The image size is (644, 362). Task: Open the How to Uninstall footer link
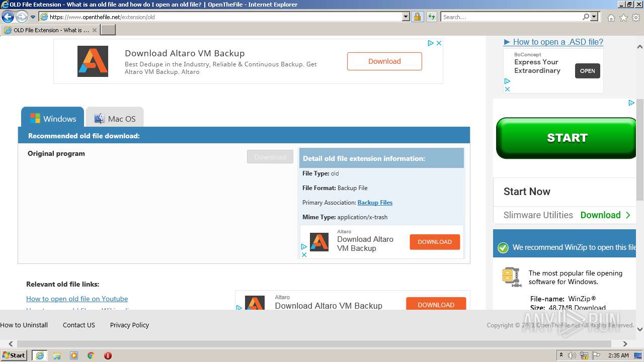click(x=24, y=325)
